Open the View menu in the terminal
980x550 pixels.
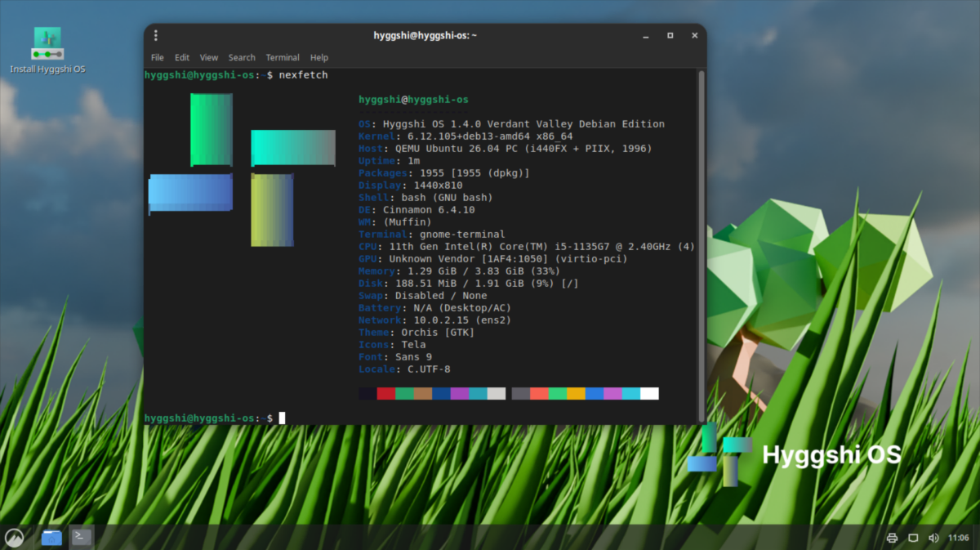point(209,57)
